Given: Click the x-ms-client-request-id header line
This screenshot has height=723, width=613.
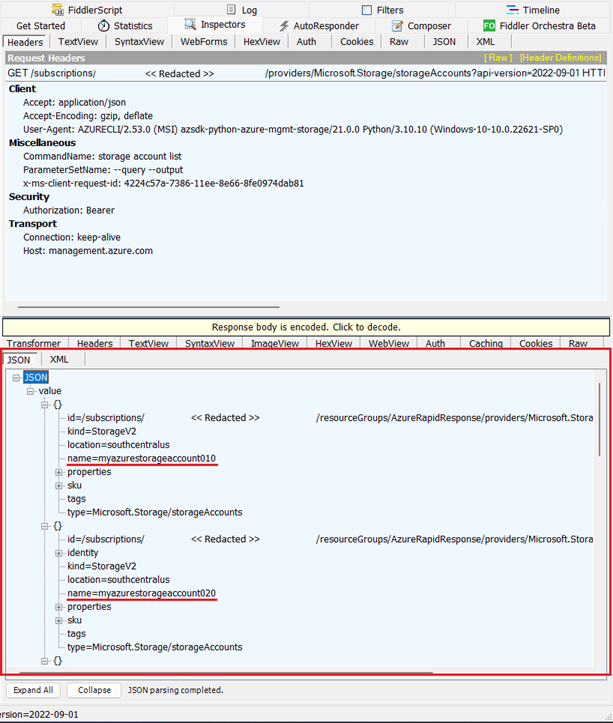Looking at the screenshot, I should (163, 184).
